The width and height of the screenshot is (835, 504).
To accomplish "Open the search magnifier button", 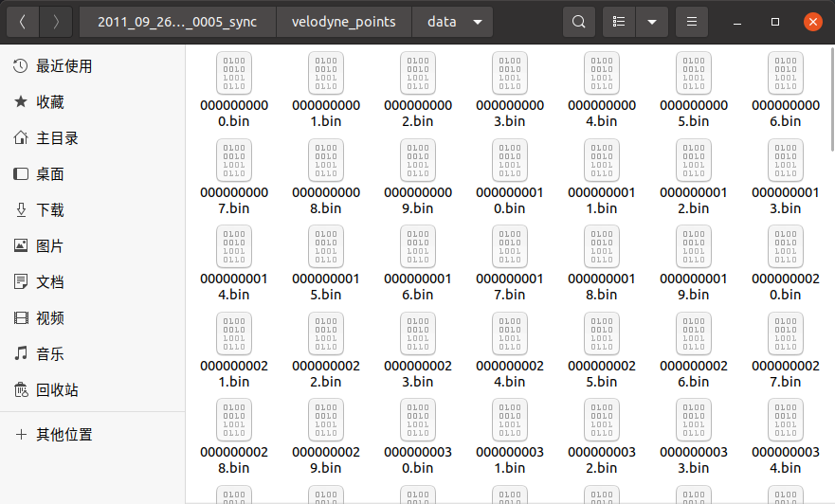I will 579,22.
